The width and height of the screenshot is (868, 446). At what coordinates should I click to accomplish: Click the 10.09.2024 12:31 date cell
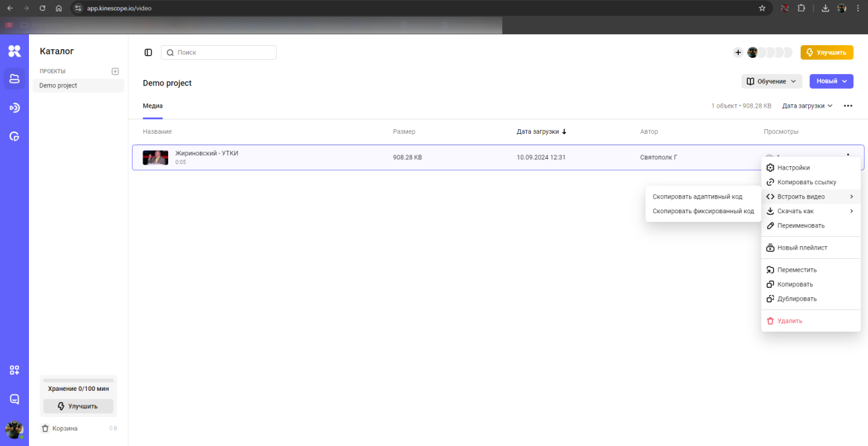(x=541, y=157)
